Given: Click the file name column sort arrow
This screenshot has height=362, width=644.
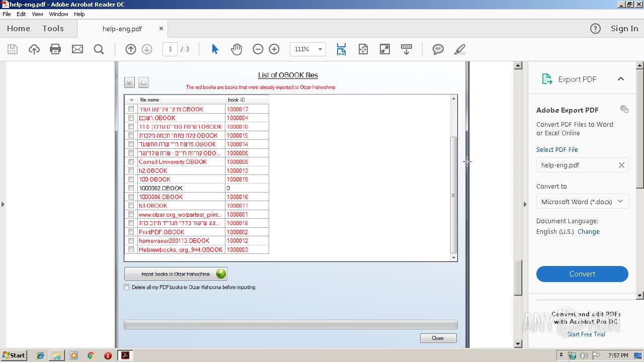Looking at the screenshot, I should tap(132, 100).
